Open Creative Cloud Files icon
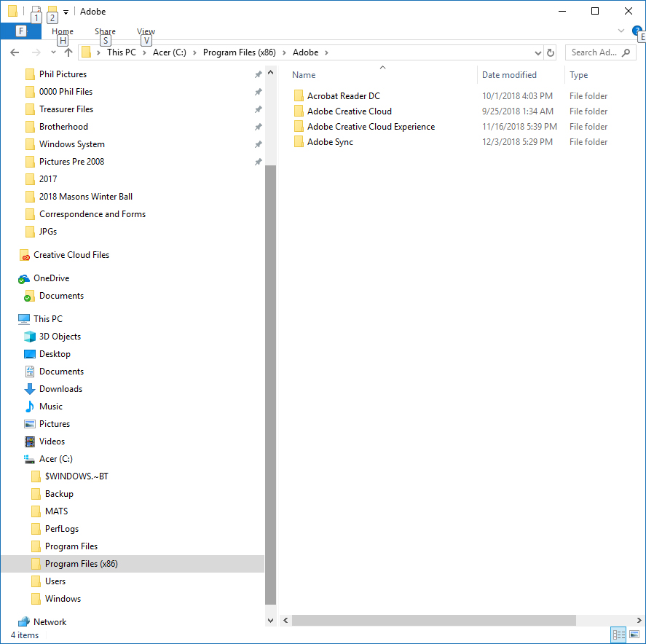Viewport: 646px width, 644px height. (x=24, y=255)
